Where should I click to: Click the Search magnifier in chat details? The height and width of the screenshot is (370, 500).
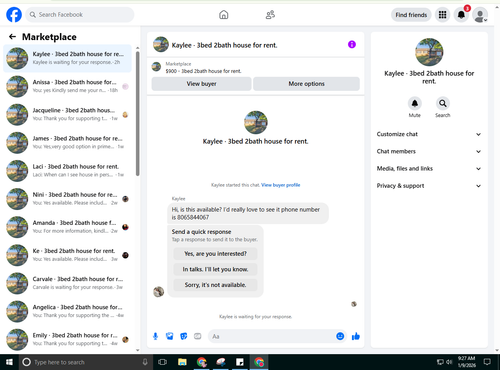point(443,104)
